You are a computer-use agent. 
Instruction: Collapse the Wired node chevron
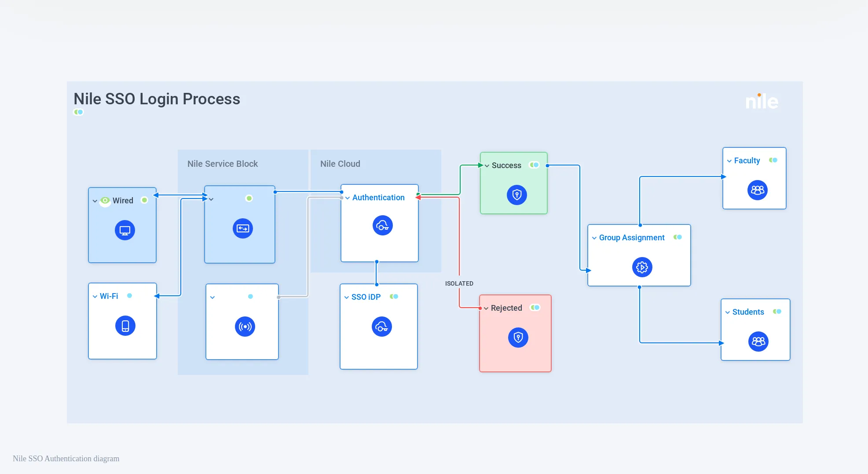95,201
